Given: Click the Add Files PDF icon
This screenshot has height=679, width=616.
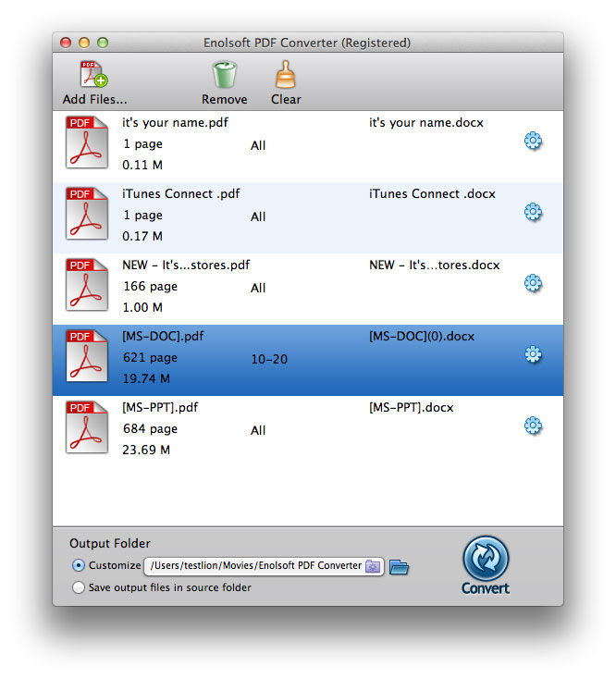Looking at the screenshot, I should point(94,75).
